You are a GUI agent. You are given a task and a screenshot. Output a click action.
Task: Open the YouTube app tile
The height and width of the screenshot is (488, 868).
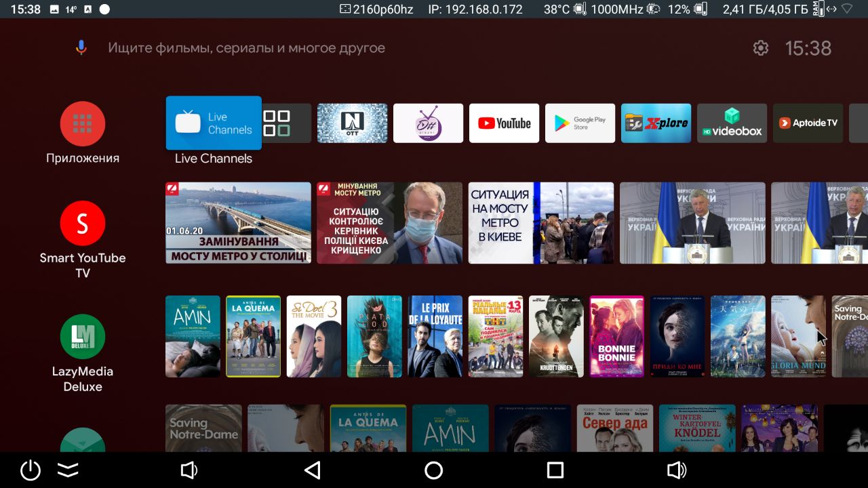(505, 123)
